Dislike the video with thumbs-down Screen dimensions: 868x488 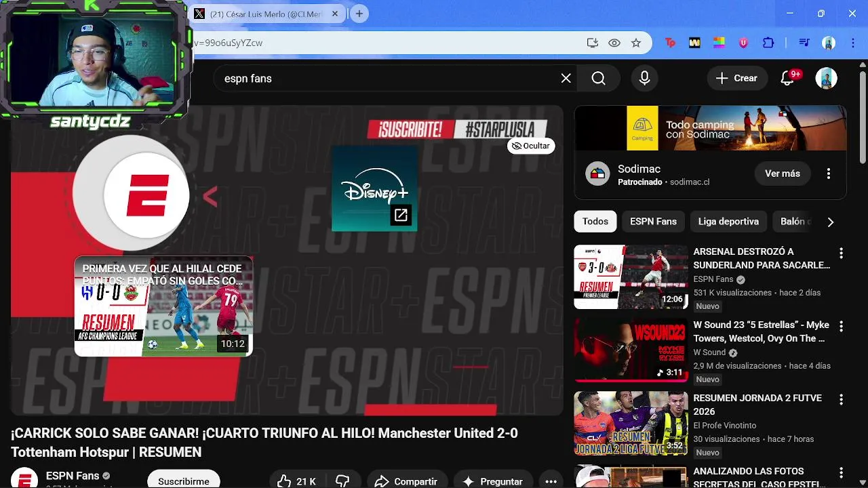pyautogui.click(x=343, y=481)
